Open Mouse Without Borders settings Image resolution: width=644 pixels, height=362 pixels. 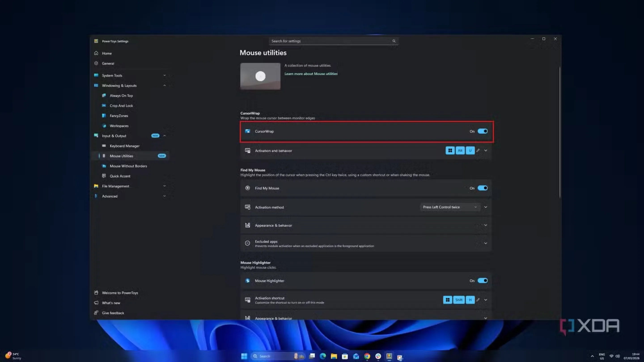pos(128,166)
